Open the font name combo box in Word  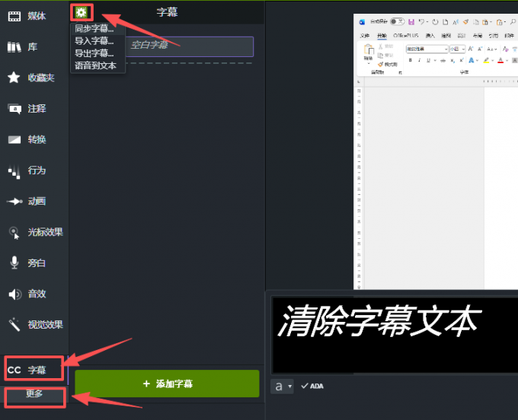point(427,49)
